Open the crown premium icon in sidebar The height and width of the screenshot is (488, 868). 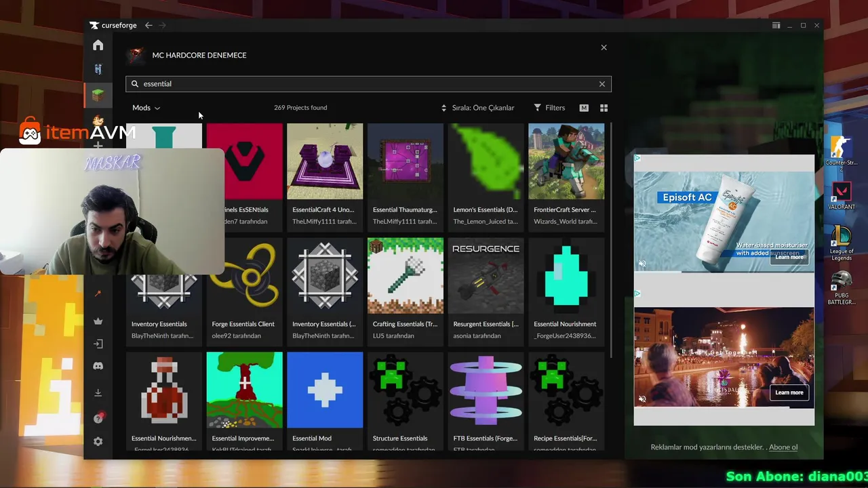[98, 321]
